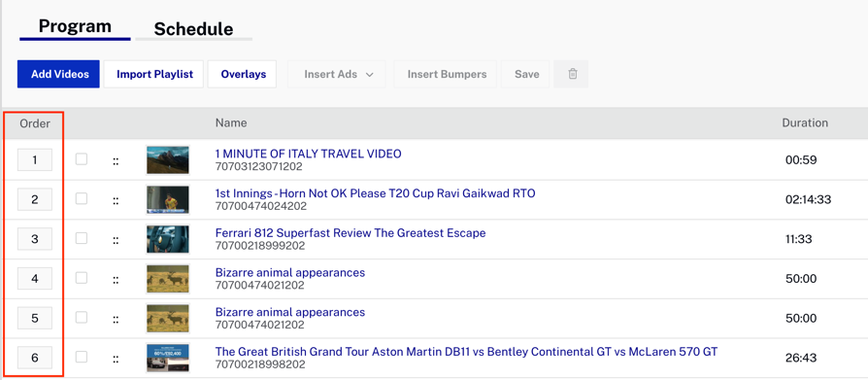The width and height of the screenshot is (868, 380).
Task: Edit order field of row 4
Action: (x=35, y=279)
